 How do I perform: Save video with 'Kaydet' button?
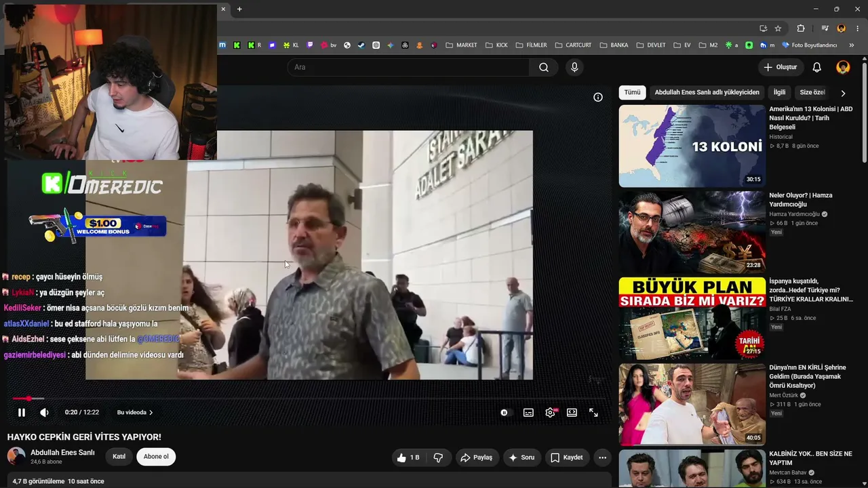point(566,457)
